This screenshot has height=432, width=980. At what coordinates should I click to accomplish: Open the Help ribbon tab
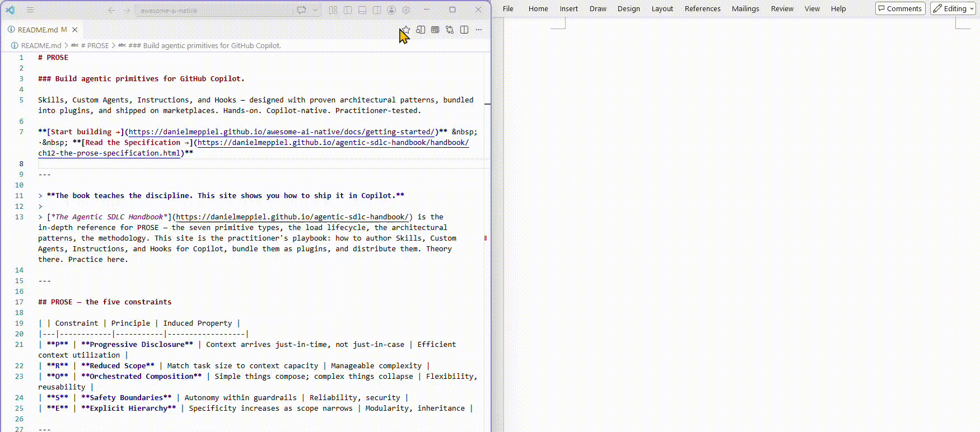tap(838, 8)
